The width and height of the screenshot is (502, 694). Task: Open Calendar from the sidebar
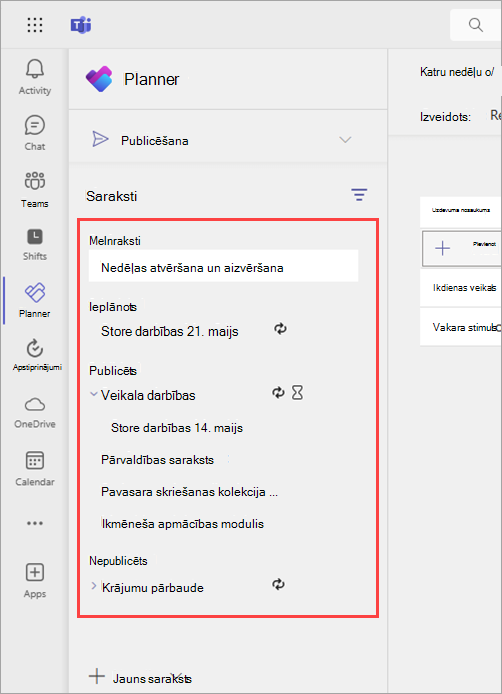(x=35, y=469)
